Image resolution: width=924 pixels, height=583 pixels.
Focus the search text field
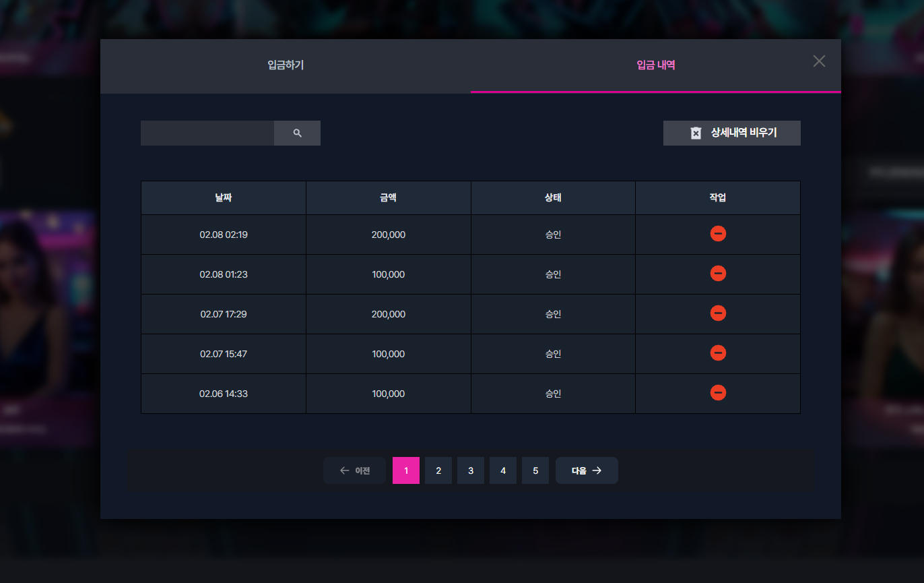tap(207, 133)
